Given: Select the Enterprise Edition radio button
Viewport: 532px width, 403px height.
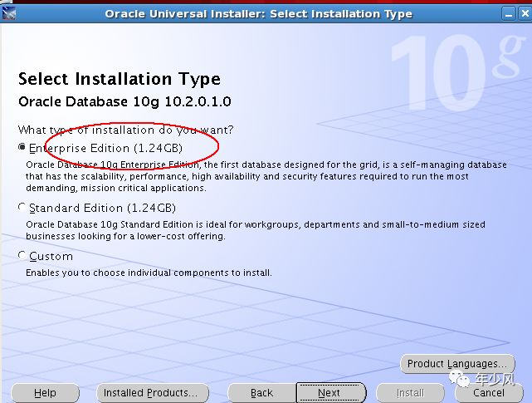Looking at the screenshot, I should (x=22, y=147).
